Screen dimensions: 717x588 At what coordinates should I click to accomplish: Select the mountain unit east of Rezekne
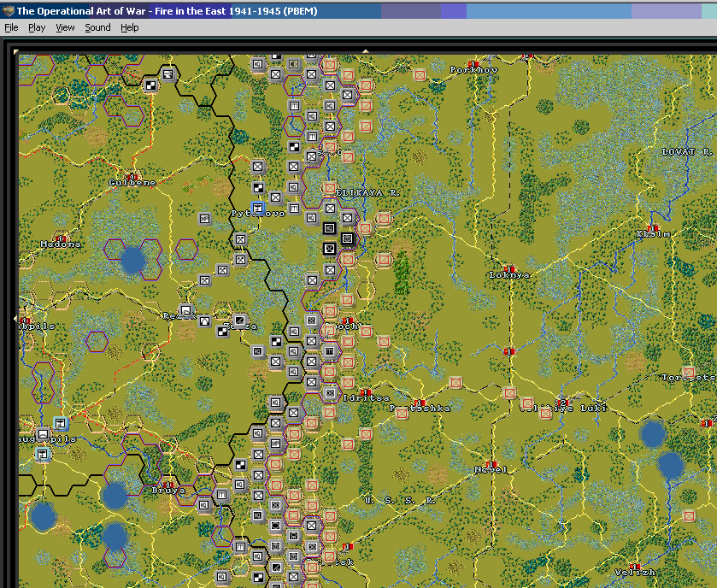(204, 321)
